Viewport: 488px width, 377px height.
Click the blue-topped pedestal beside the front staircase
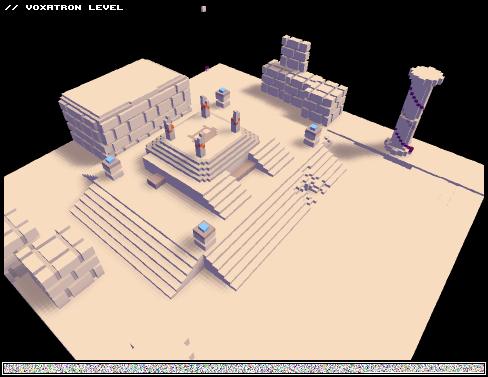click(x=204, y=236)
